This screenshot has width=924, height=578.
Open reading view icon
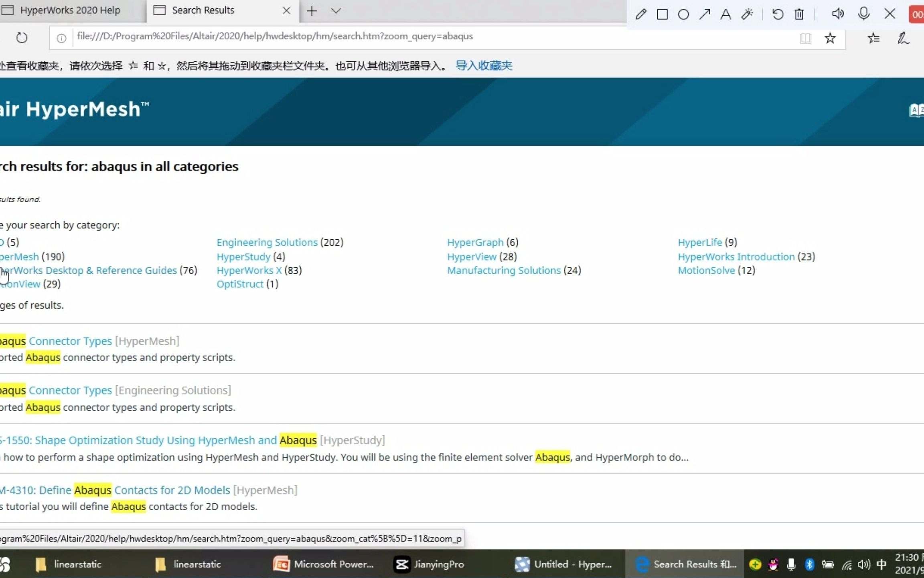(805, 38)
